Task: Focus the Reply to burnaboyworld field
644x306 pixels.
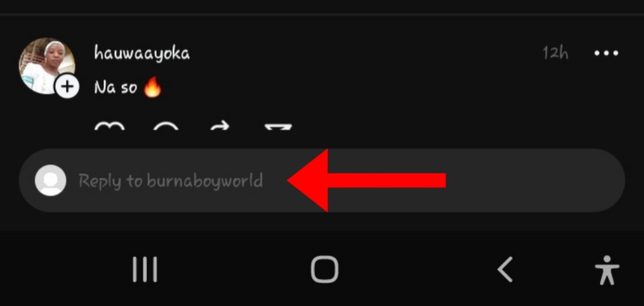Action: tap(322, 181)
